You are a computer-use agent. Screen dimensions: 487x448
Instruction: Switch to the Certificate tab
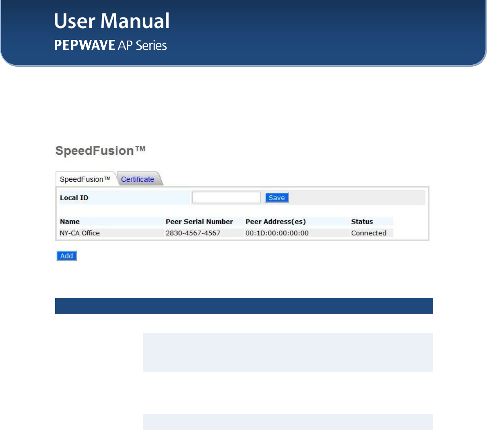click(x=138, y=179)
